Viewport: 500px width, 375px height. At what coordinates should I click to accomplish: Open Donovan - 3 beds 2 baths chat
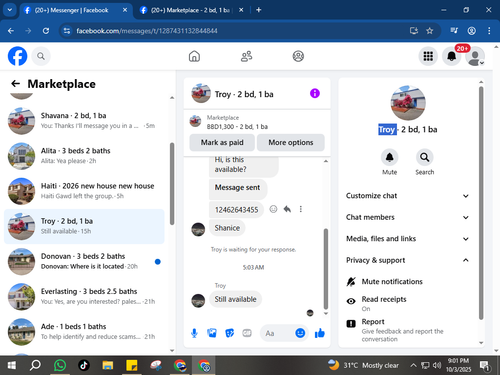84,261
